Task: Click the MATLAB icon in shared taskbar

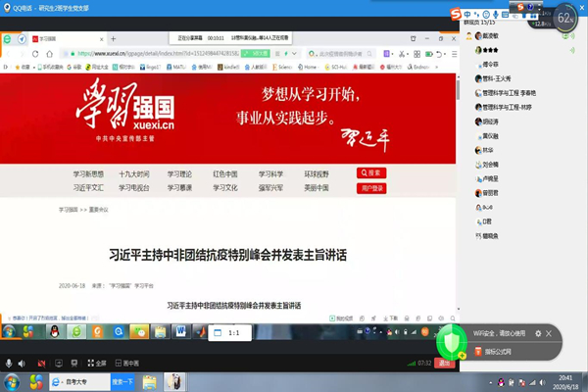Action: click(x=200, y=331)
